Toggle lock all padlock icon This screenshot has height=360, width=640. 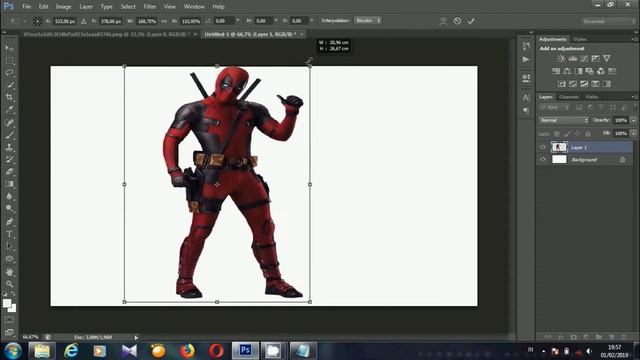pyautogui.click(x=588, y=133)
